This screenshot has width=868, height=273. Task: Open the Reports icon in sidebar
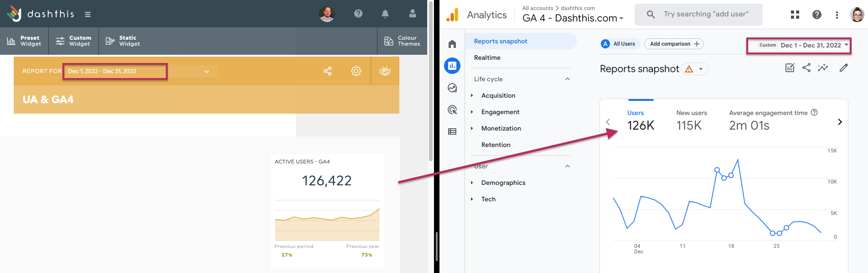[452, 66]
